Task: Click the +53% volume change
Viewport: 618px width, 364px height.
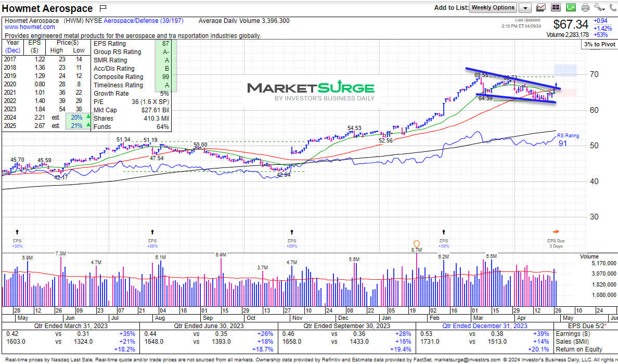Action: [x=600, y=35]
